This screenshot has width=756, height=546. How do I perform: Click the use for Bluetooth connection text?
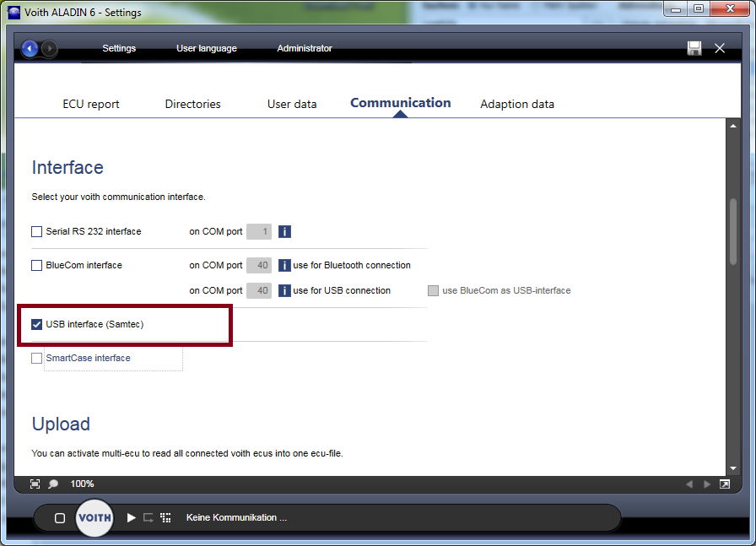(x=352, y=265)
